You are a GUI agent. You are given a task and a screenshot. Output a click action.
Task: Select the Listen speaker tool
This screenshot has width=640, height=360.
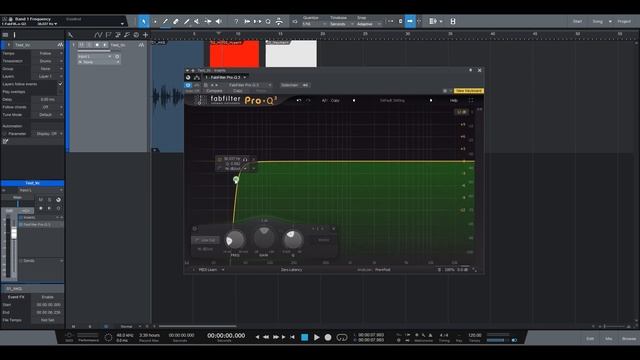point(219,21)
